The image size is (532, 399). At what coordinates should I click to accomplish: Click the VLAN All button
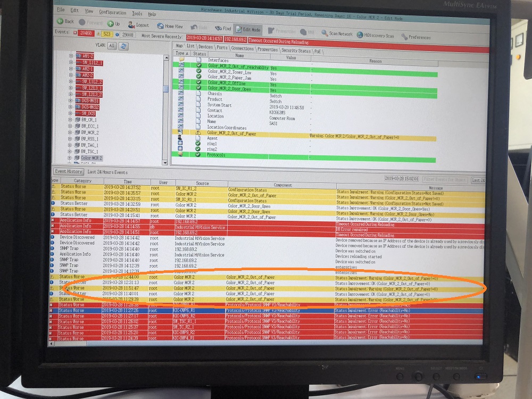point(112,46)
